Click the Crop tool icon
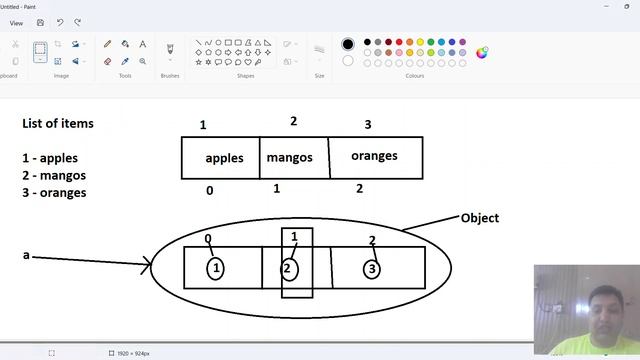Image resolution: width=640 pixels, height=360 pixels. (x=58, y=44)
